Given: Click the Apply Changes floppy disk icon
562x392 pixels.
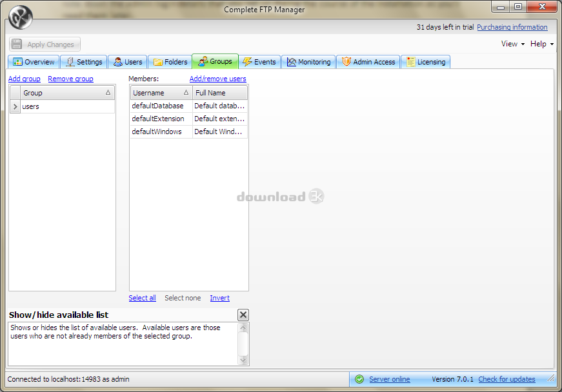Looking at the screenshot, I should [17, 44].
